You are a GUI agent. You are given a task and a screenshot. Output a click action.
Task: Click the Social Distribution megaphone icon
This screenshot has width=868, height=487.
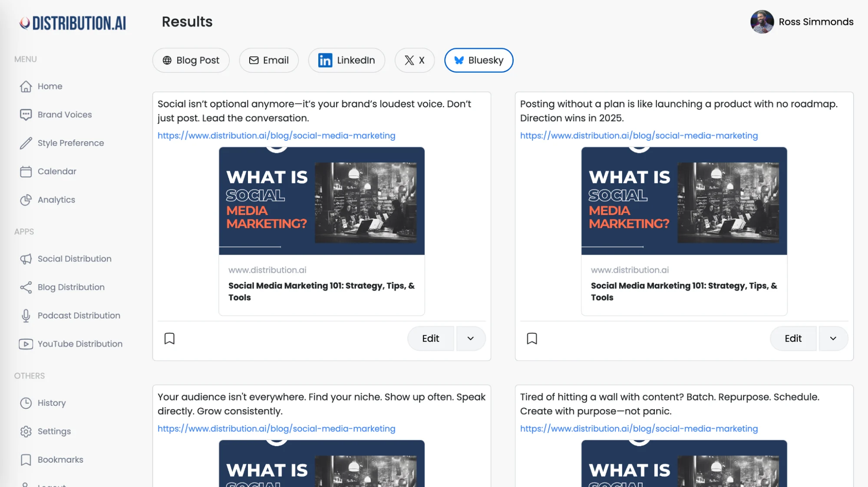[x=26, y=259]
